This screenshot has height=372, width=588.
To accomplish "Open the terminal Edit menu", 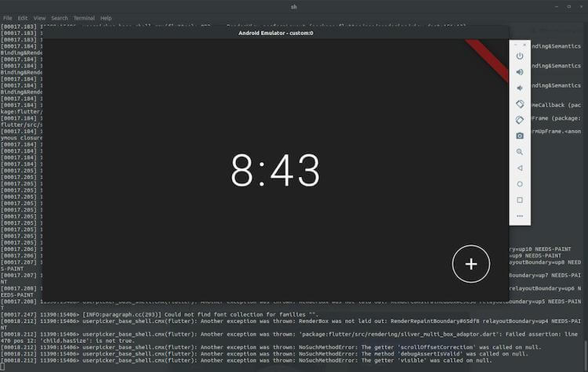I will (23, 17).
